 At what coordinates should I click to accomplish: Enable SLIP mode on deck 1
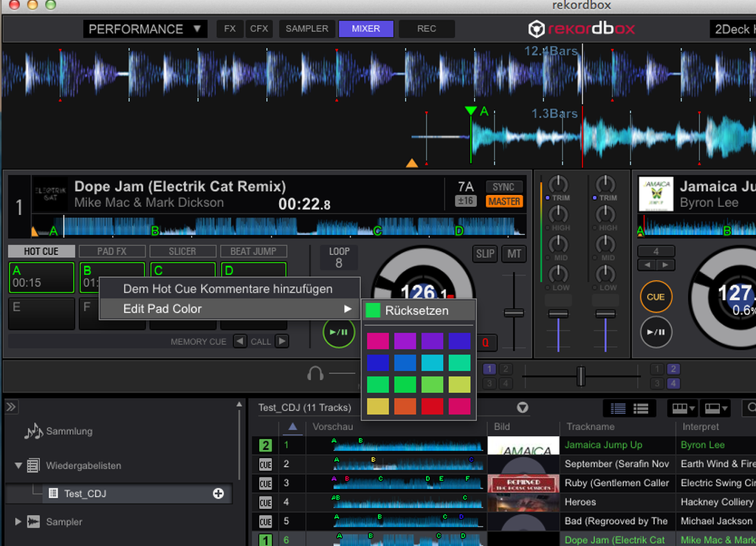point(484,253)
